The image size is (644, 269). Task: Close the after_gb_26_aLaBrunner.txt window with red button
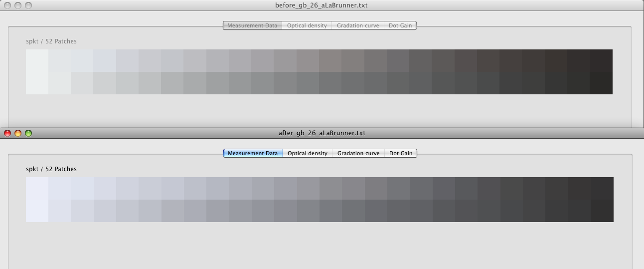pos(7,133)
